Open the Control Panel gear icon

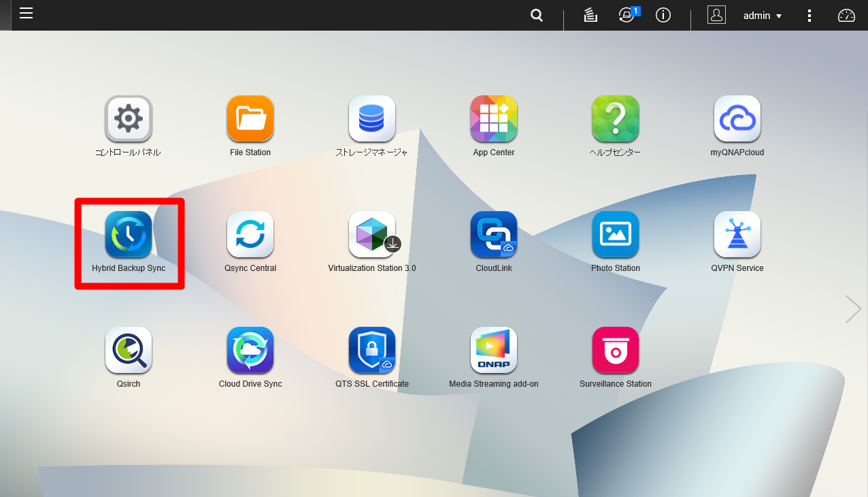tap(129, 118)
